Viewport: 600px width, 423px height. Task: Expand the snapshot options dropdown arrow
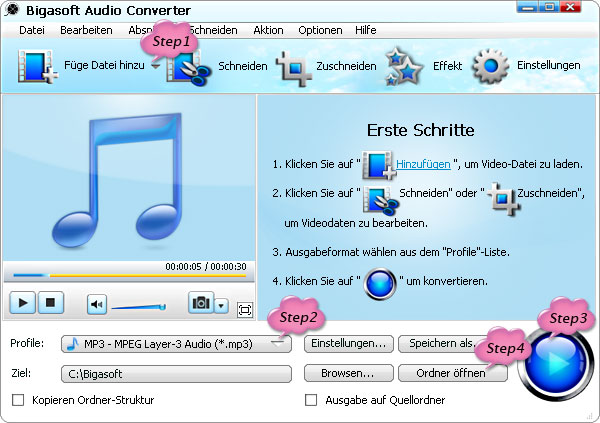(222, 305)
